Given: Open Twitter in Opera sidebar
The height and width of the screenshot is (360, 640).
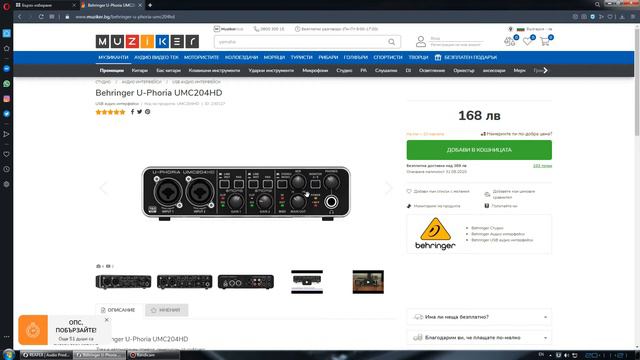Looking at the screenshot, I should pos(7,114).
